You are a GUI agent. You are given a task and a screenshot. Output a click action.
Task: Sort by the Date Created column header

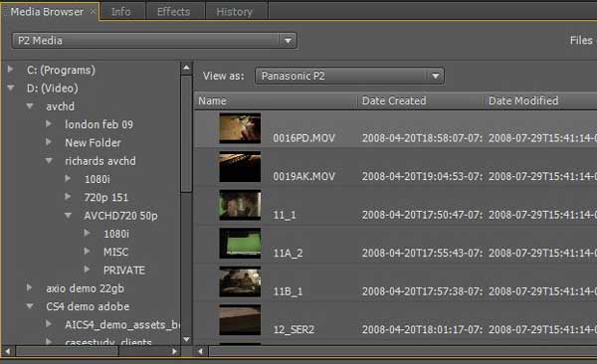tap(420, 100)
